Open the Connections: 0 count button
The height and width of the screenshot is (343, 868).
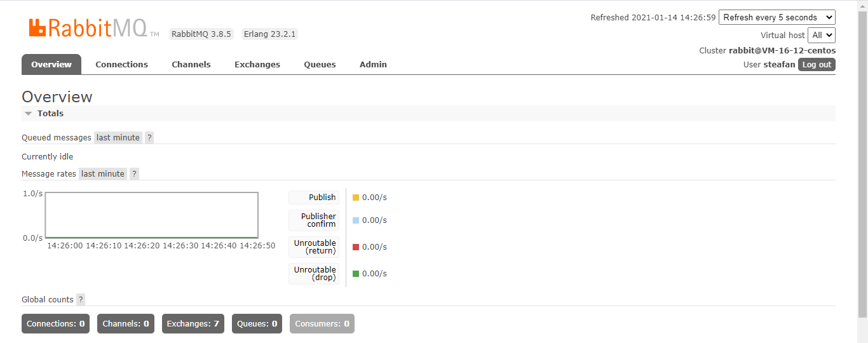55,324
